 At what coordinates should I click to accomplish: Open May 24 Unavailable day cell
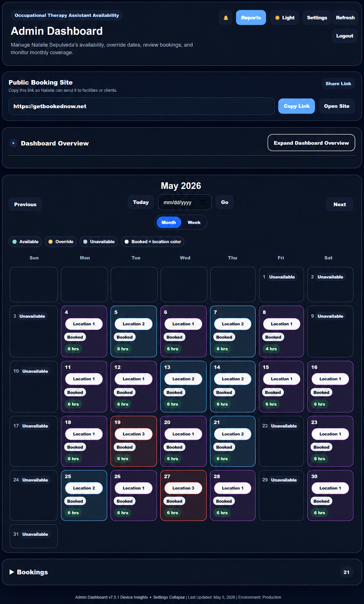[34, 495]
